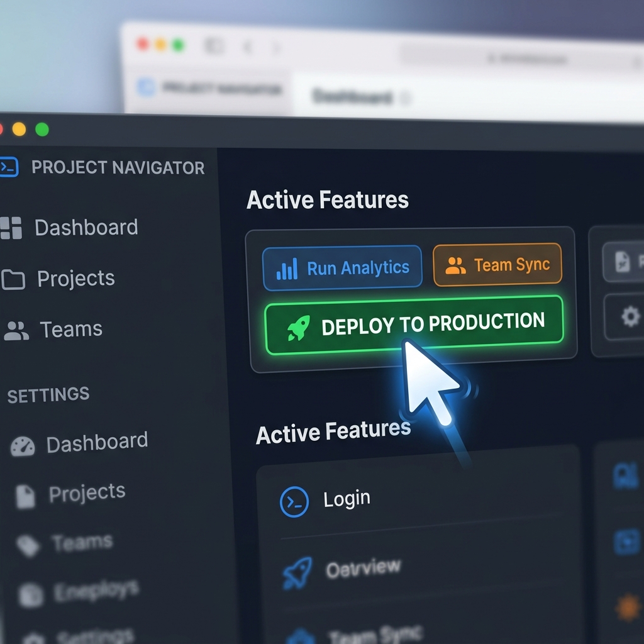
Task: Click the DEPLOY TO PRODUCTION button
Action: coord(414,325)
